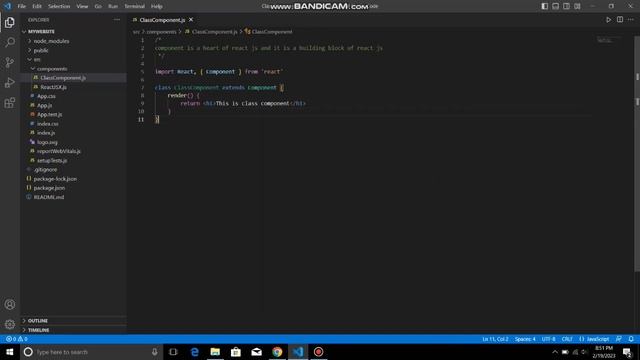Screen dimensions: 640x360
Task: Open the Accounts menu icon
Action: click(10, 304)
